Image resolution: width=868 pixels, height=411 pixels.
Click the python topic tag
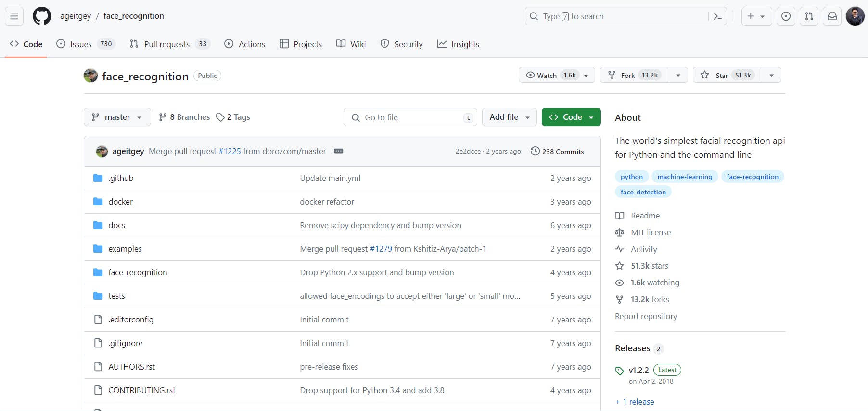tap(632, 177)
